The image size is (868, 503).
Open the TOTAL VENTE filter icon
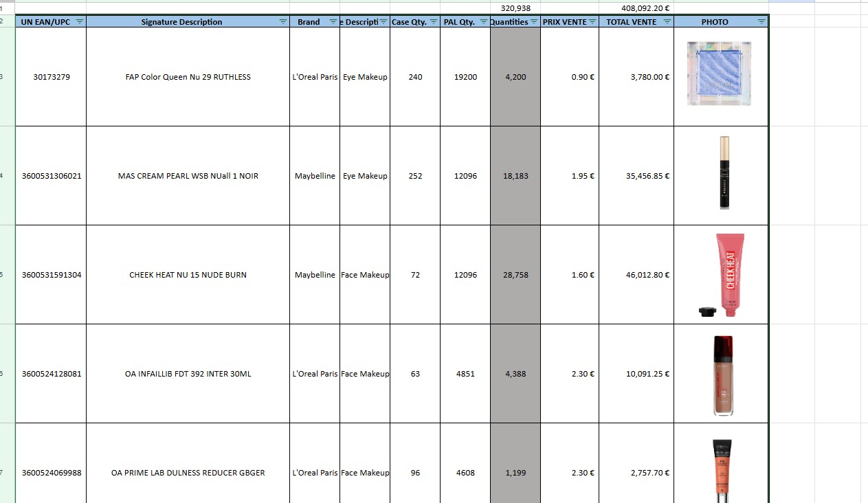click(667, 22)
